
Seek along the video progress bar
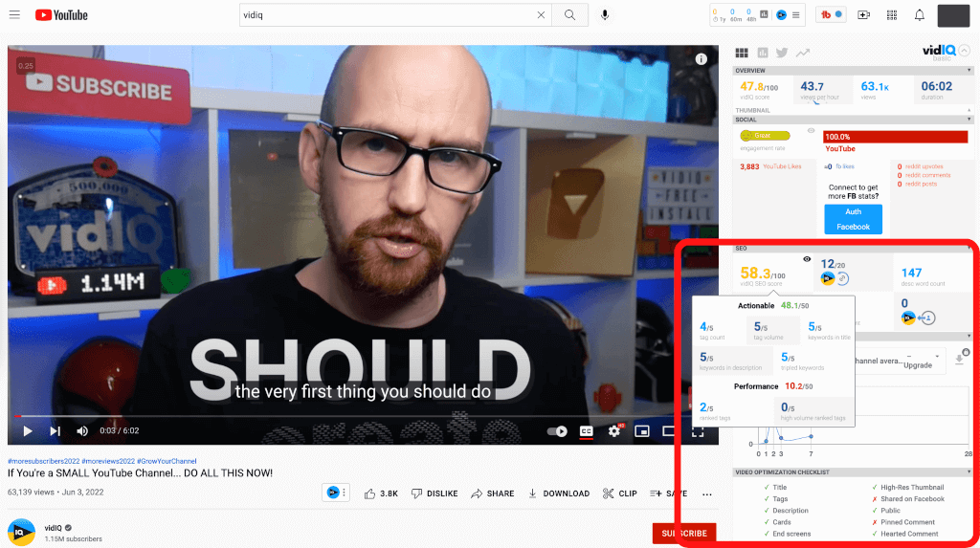pyautogui.click(x=363, y=415)
